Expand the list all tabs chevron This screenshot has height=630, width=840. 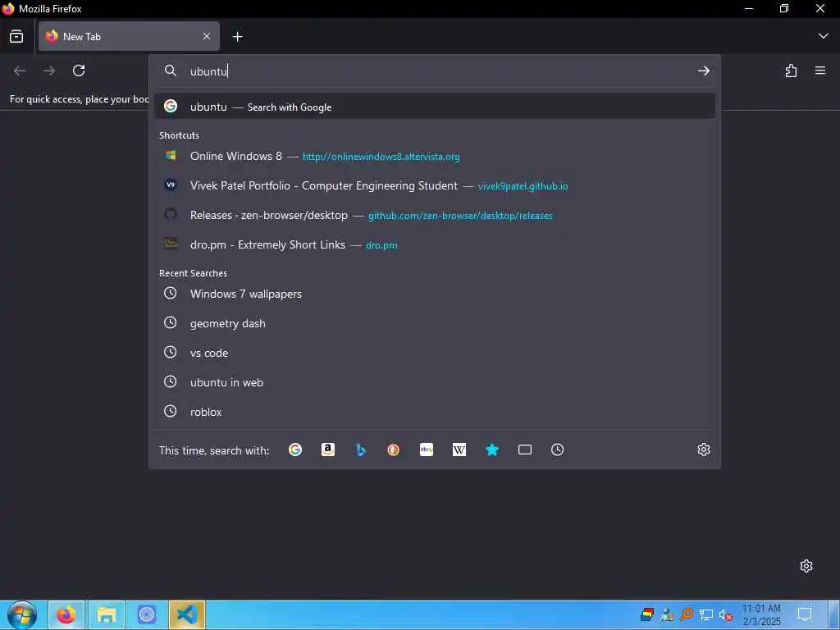(x=824, y=36)
